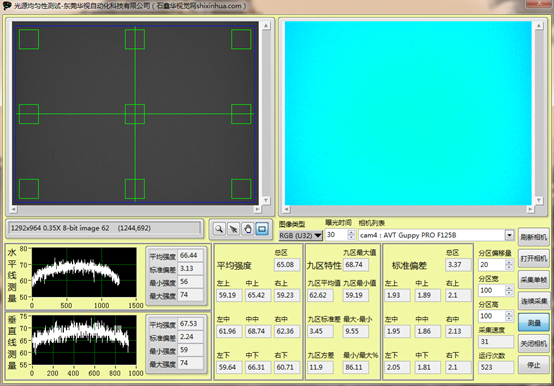
Task: Decrease the 分区宽 stepper value
Action: click(509, 293)
